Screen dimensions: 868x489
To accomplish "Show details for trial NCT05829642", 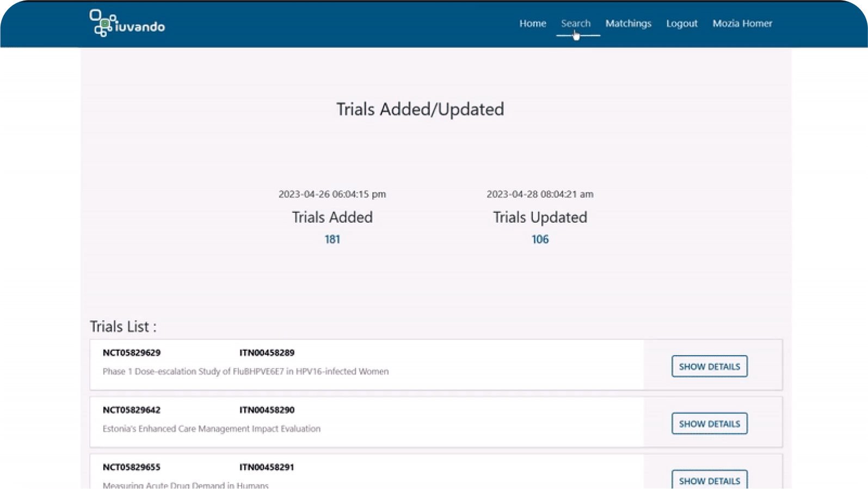I will pyautogui.click(x=709, y=424).
